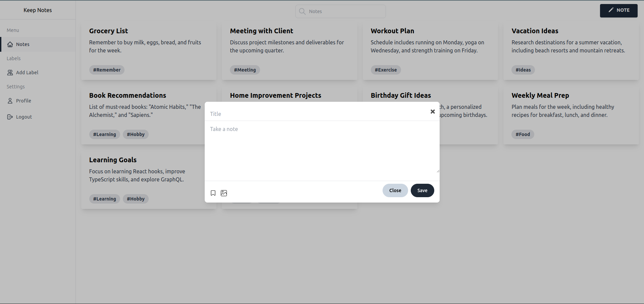
Task: Close the note dialog with Close button
Action: tap(395, 190)
